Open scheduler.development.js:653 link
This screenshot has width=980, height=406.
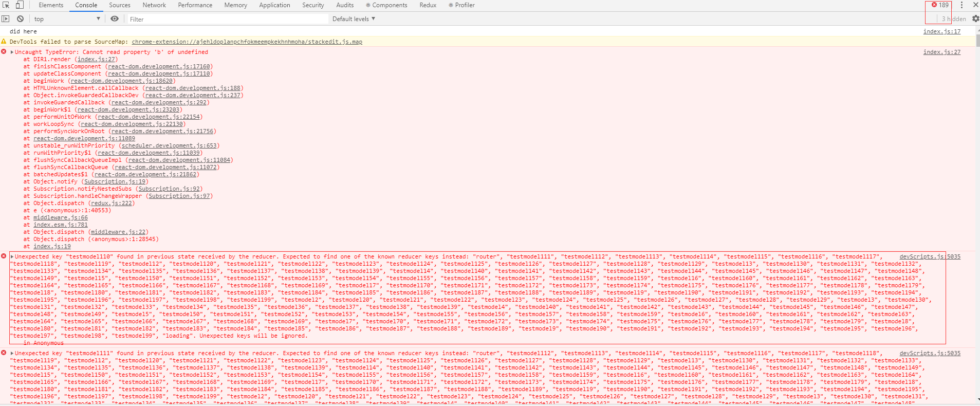[169, 145]
